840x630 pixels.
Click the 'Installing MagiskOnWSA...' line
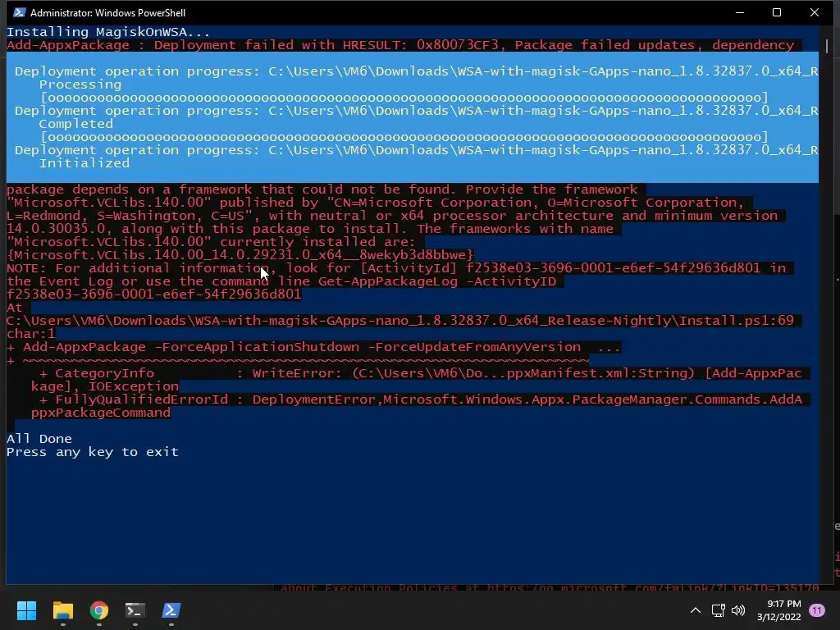[108, 32]
